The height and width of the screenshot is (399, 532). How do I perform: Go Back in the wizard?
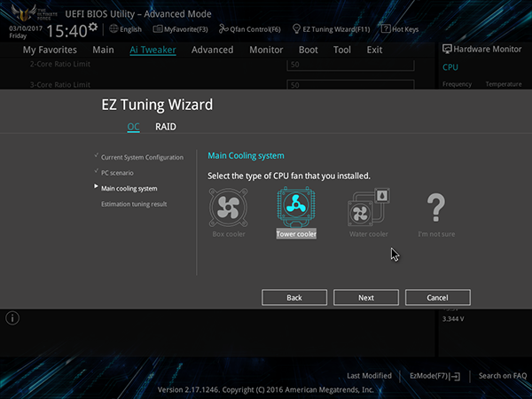coord(294,298)
